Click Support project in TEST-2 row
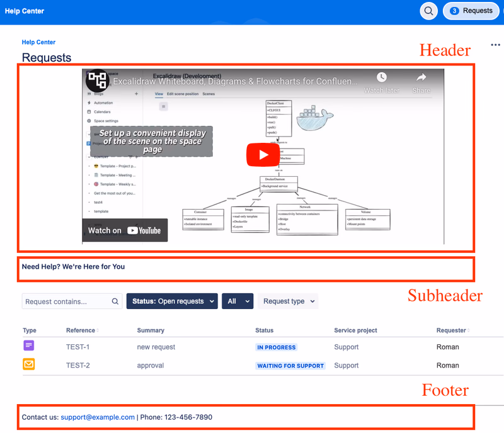 346,365
